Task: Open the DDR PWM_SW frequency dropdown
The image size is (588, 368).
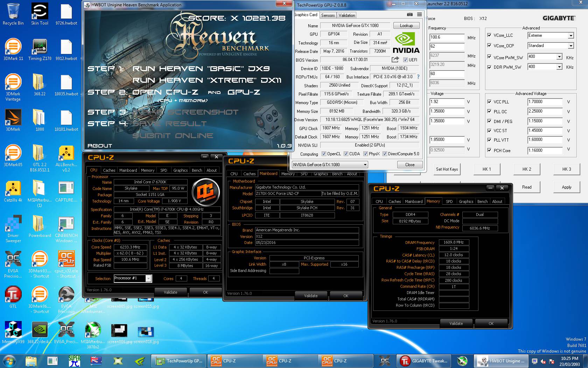Action: 559,67
